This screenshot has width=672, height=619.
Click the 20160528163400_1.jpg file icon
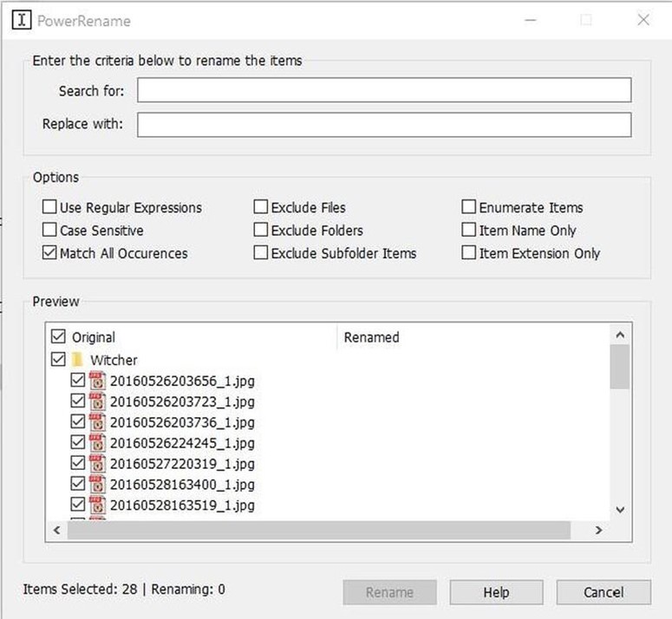97,484
